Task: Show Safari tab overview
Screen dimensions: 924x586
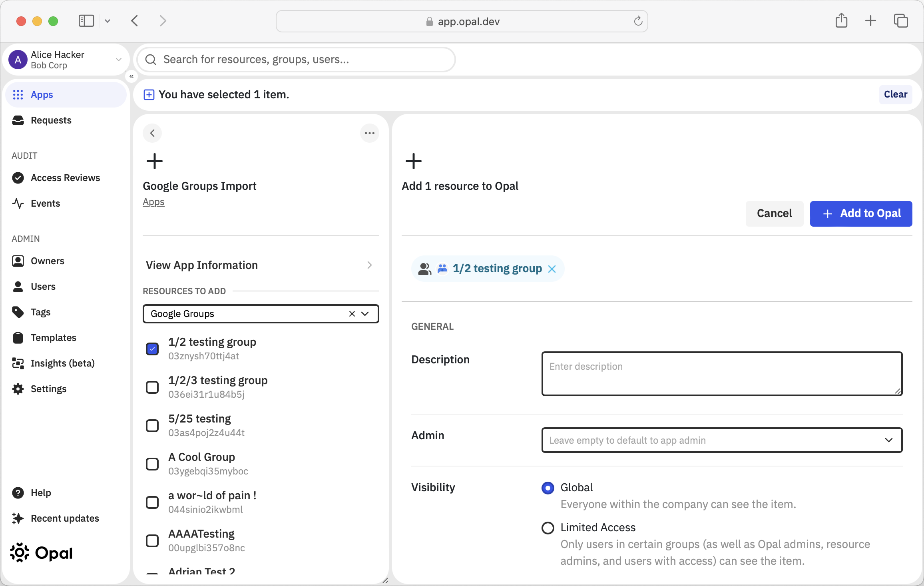Action: (x=901, y=21)
